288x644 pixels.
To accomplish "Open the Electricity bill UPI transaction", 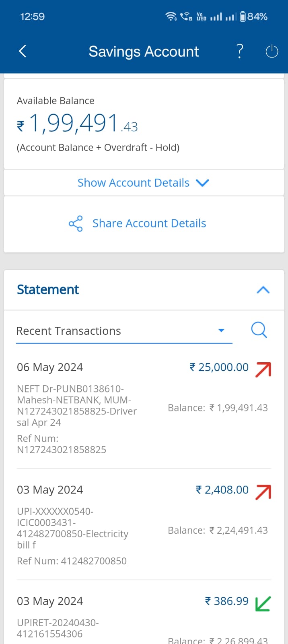I will click(72, 528).
